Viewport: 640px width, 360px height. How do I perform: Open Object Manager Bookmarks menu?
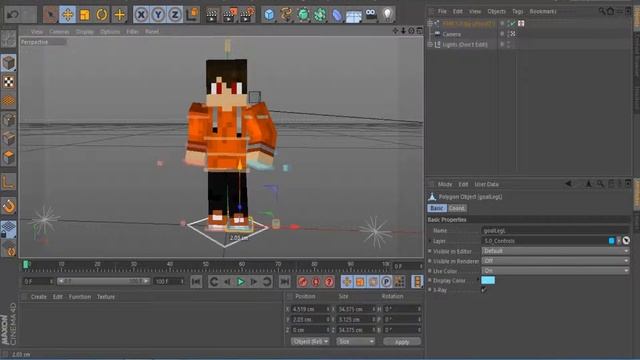(x=543, y=11)
